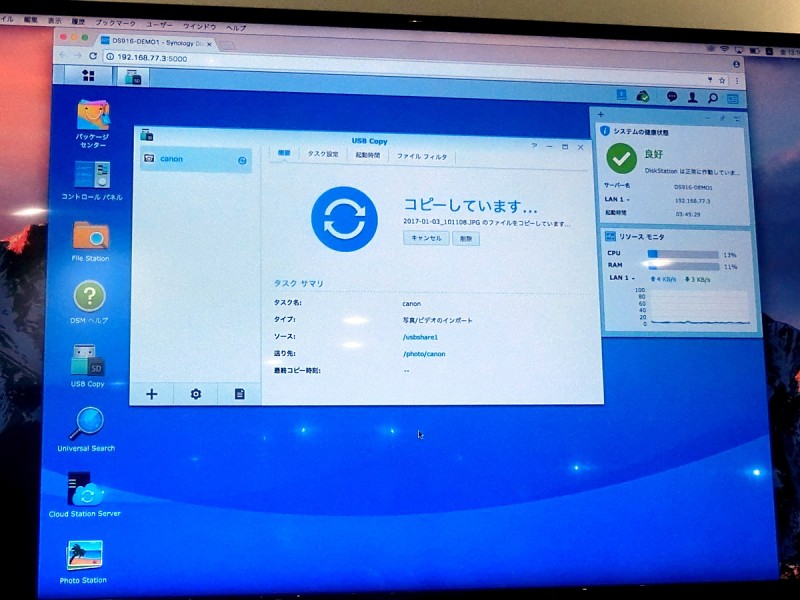This screenshot has width=800, height=600.
Task: Click the green cloud status icon in DSM taskbar
Action: 642,96
